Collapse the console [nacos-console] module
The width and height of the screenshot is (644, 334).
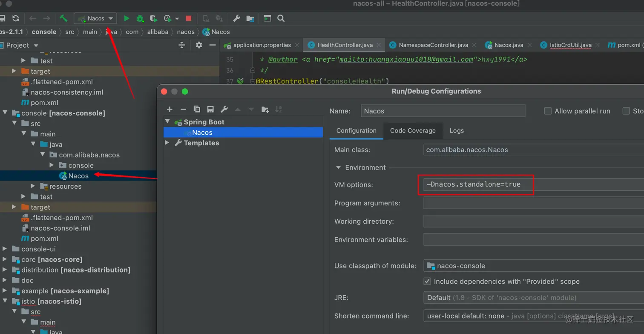(x=5, y=113)
